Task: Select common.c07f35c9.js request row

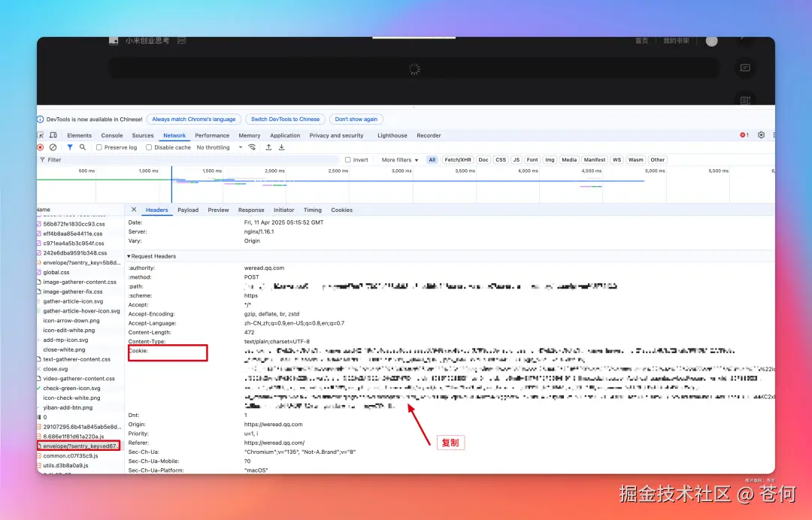Action: tap(79, 456)
